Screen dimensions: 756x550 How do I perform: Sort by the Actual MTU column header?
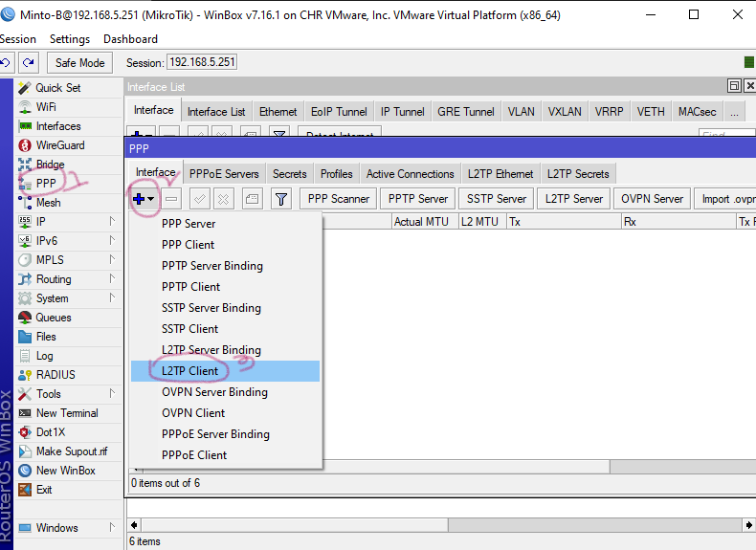click(424, 222)
